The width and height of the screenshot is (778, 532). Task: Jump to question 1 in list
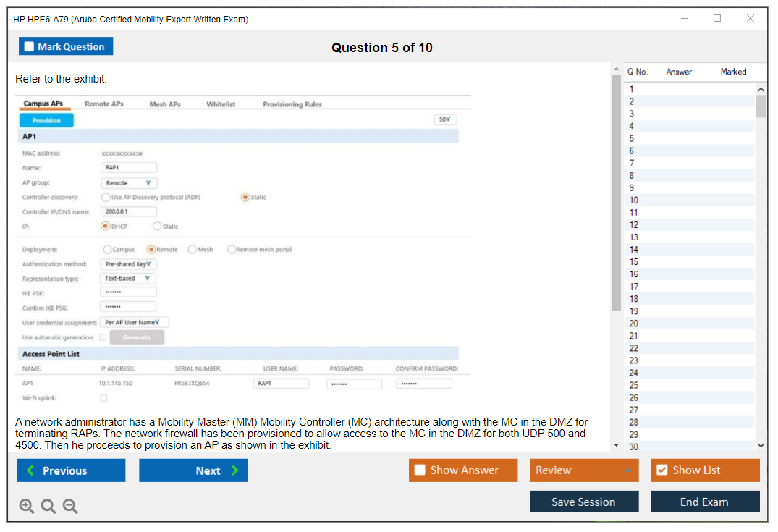point(632,90)
